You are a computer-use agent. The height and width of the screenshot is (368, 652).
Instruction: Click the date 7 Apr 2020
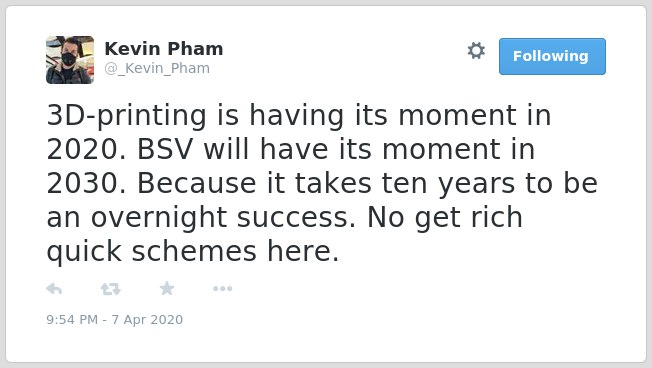147,319
